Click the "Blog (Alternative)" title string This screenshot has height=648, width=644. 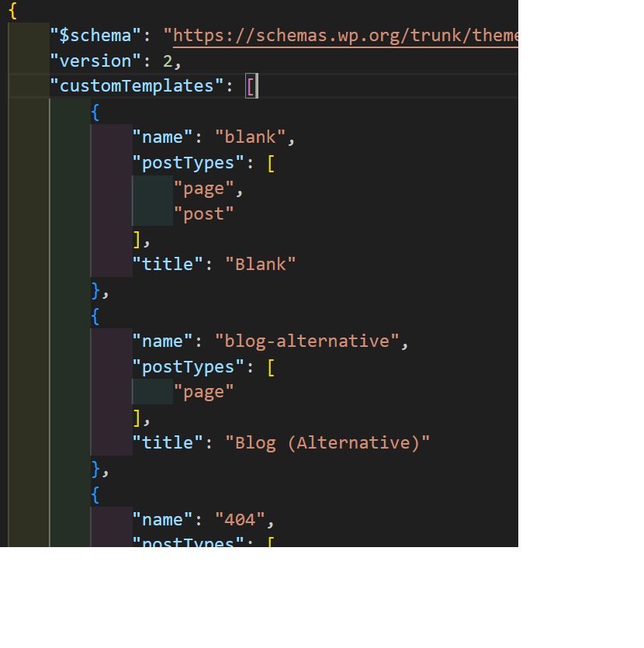coord(327,442)
